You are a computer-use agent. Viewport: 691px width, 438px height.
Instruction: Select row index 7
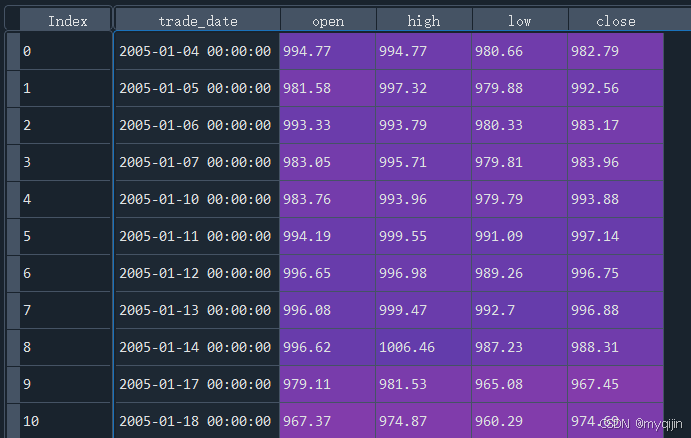click(65, 310)
